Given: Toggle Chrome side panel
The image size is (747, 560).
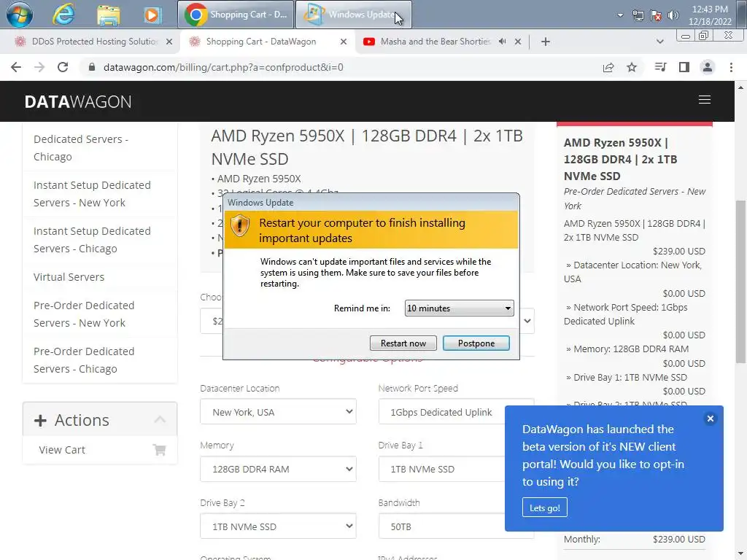Looking at the screenshot, I should tap(684, 67).
